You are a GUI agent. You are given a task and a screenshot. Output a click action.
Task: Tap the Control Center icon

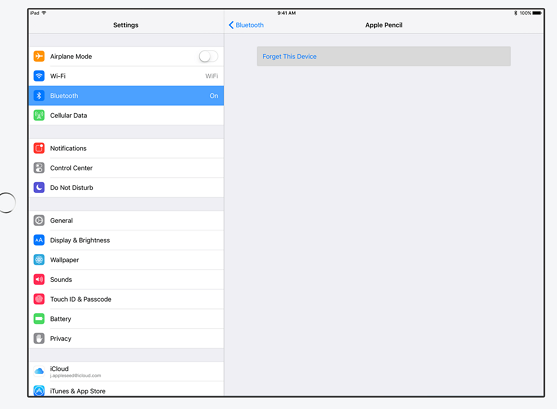pos(39,168)
